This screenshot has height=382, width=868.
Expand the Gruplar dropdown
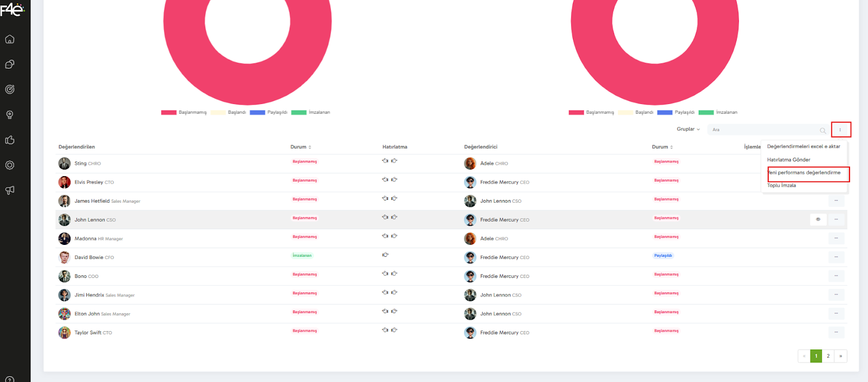coord(688,130)
